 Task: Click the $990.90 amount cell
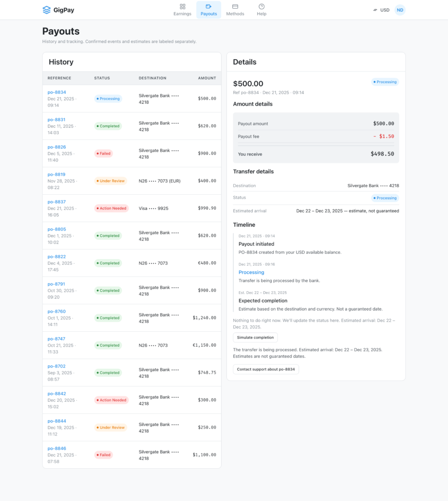coord(207,208)
